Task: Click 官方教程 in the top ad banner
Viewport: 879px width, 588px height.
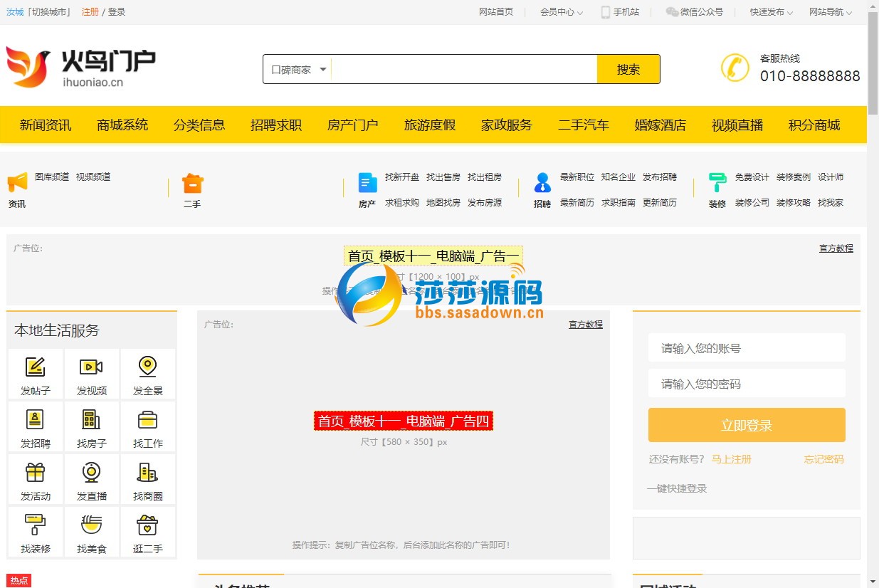Action: point(836,248)
